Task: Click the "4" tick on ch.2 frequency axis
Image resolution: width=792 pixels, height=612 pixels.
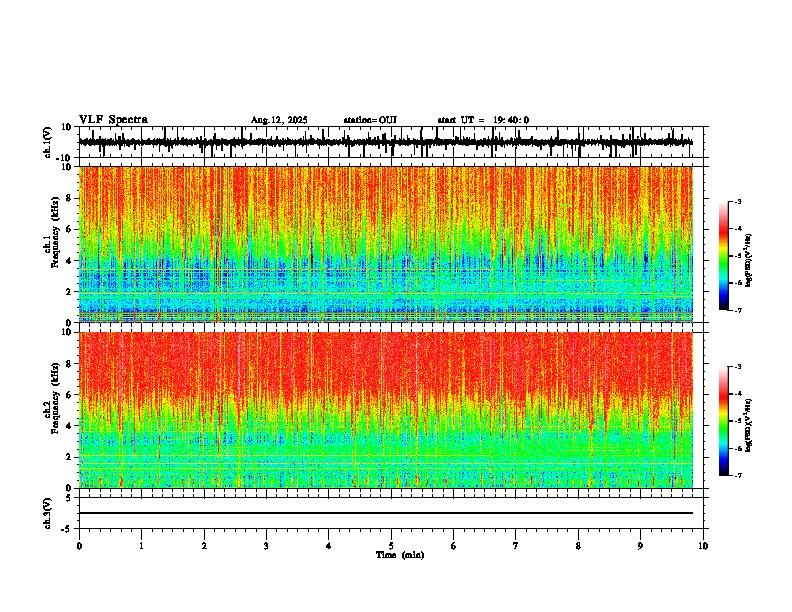Action: [70, 426]
